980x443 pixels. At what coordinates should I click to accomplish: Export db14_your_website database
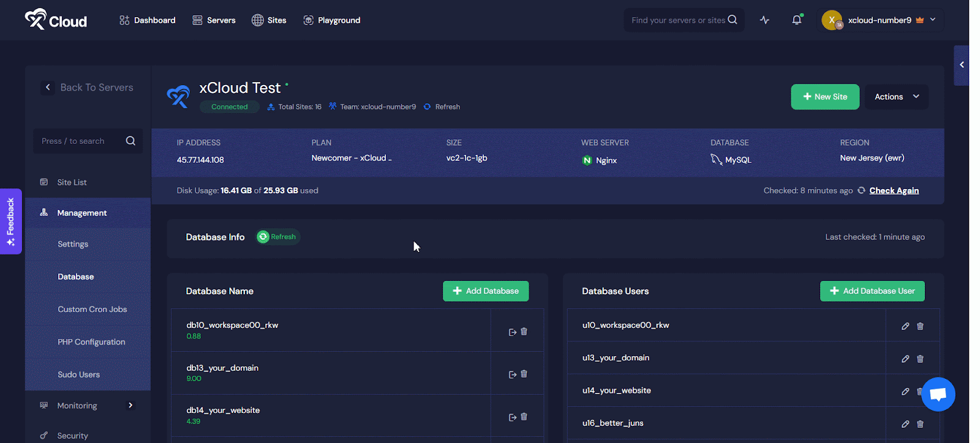point(513,417)
